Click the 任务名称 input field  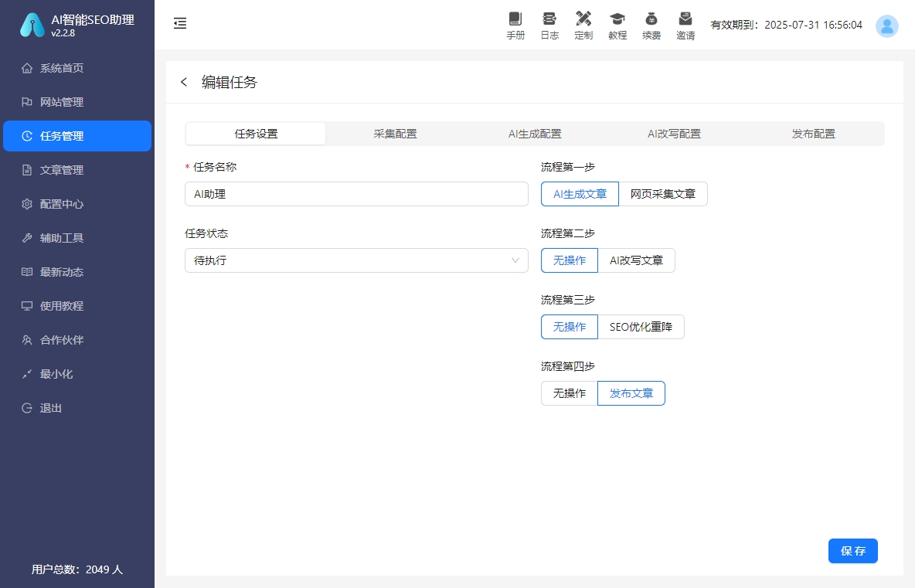[356, 194]
